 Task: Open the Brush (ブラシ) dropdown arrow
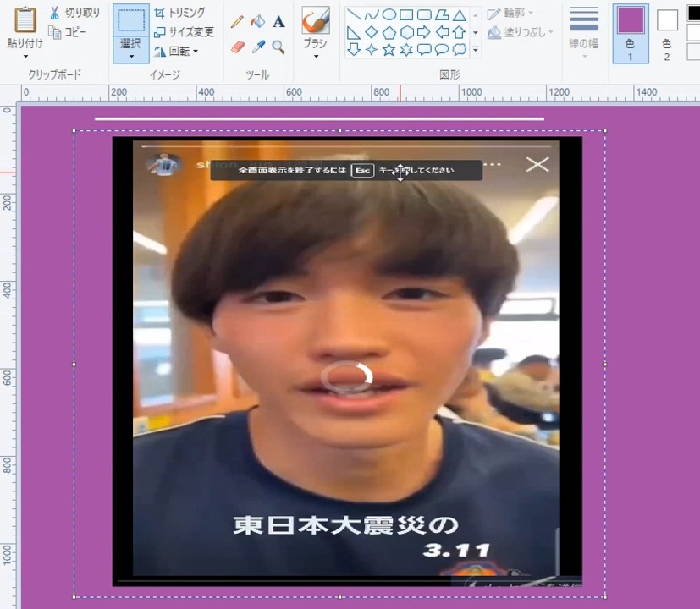(x=316, y=56)
